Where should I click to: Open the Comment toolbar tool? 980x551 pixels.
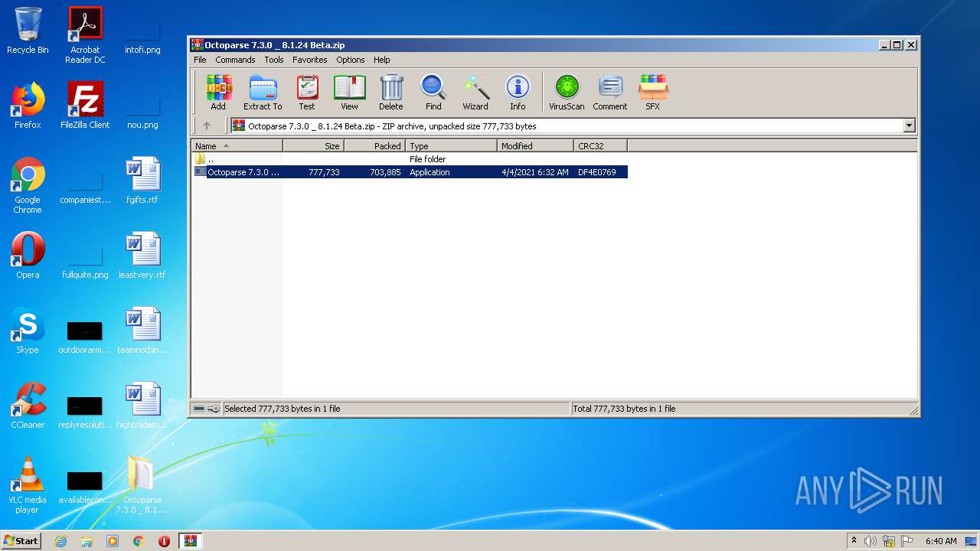coord(610,93)
